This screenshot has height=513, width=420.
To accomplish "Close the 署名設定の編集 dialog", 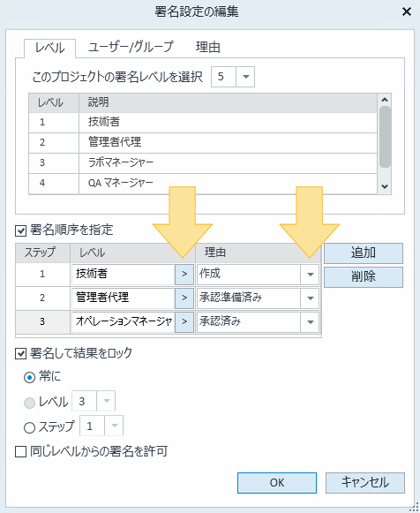I will 406,11.
